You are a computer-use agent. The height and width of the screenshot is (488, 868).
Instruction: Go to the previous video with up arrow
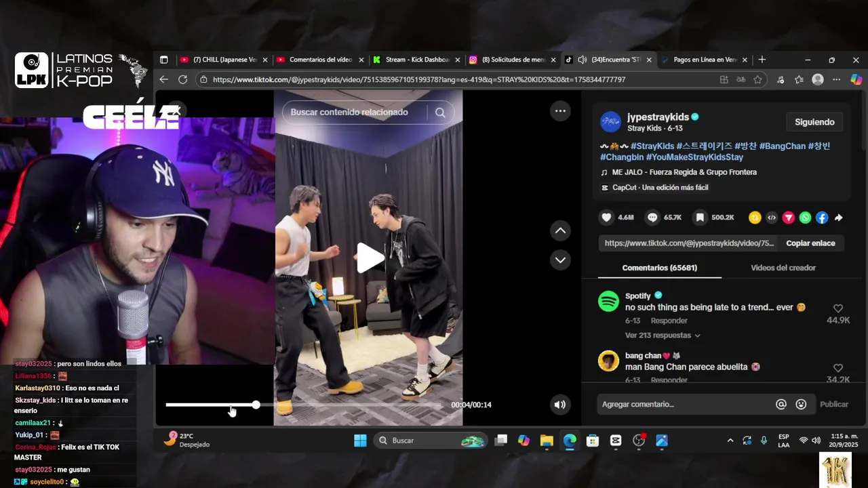[560, 230]
